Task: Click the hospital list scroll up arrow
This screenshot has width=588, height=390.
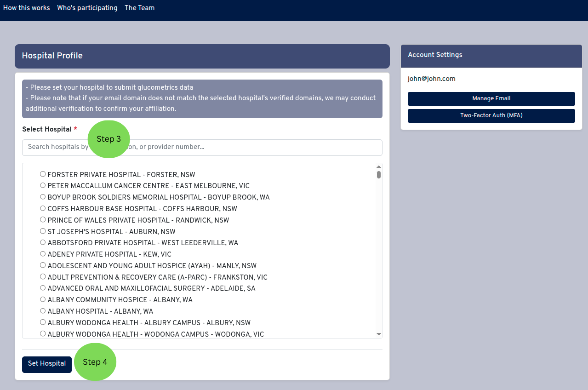Action: pos(379,167)
